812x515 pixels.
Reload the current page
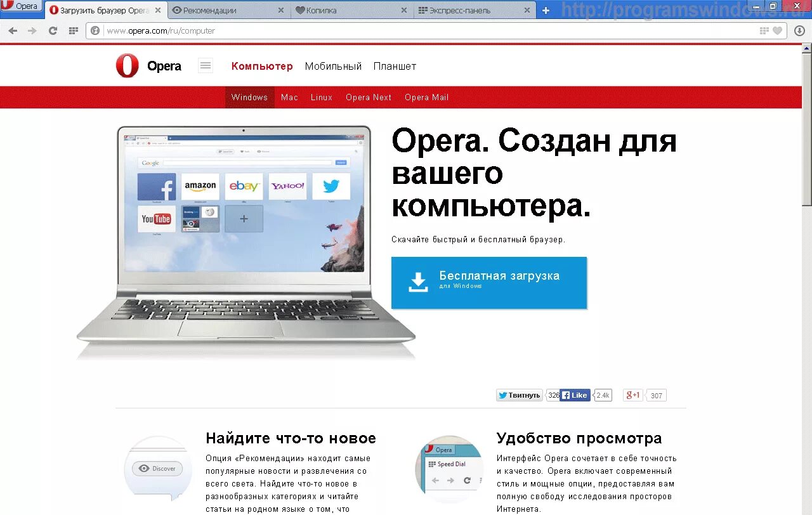(x=53, y=30)
